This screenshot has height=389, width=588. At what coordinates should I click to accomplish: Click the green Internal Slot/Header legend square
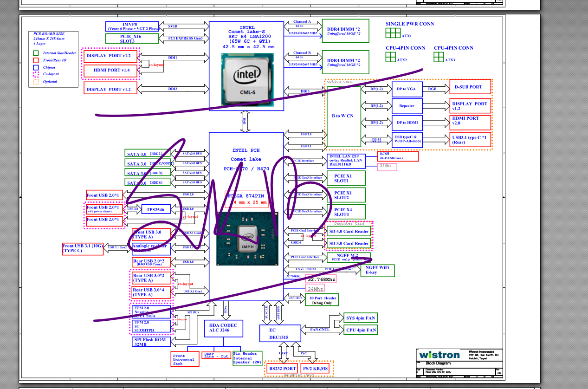point(36,53)
